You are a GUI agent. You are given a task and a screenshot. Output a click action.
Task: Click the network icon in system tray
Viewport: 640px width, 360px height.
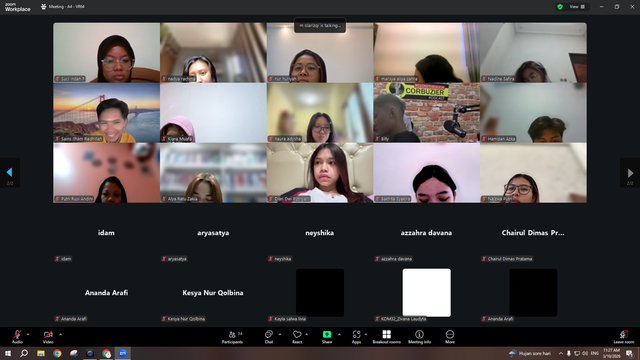[x=577, y=353]
